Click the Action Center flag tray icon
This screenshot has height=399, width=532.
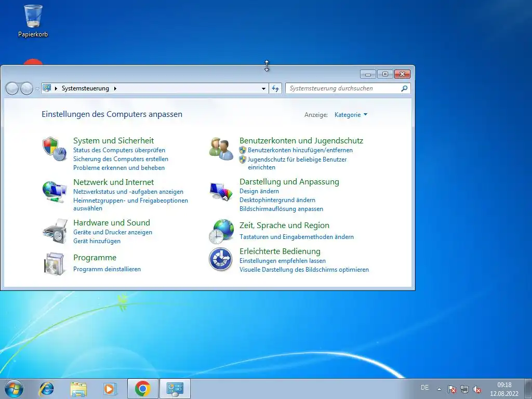451,389
